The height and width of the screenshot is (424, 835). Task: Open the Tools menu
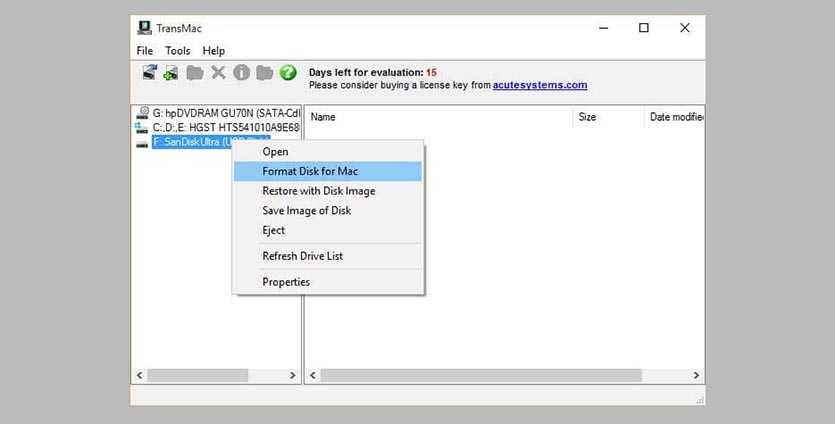177,51
